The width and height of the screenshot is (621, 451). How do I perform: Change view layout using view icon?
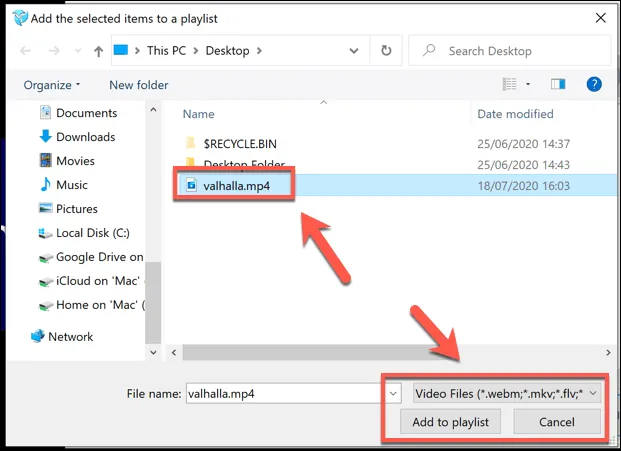click(x=510, y=85)
